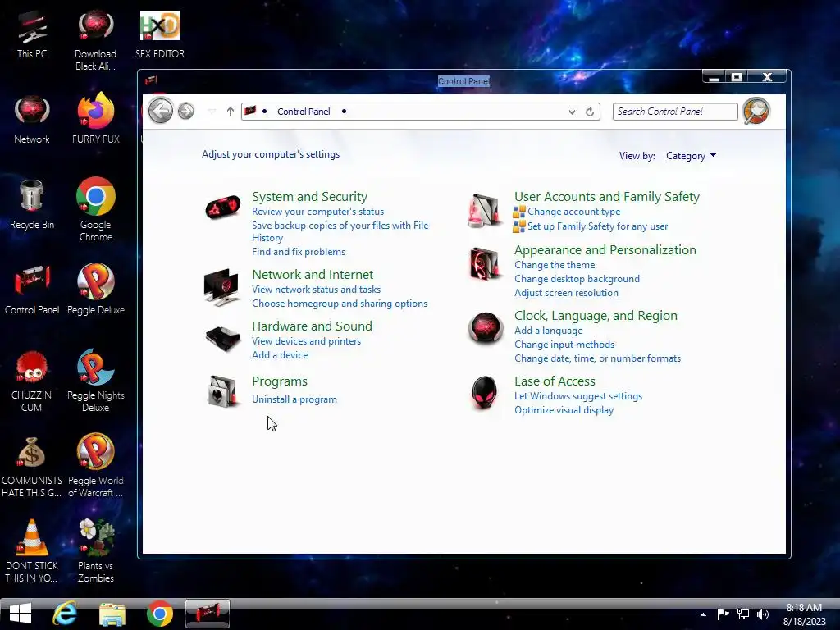Open the Start menu button
This screenshot has height=630, width=840.
coord(21,614)
